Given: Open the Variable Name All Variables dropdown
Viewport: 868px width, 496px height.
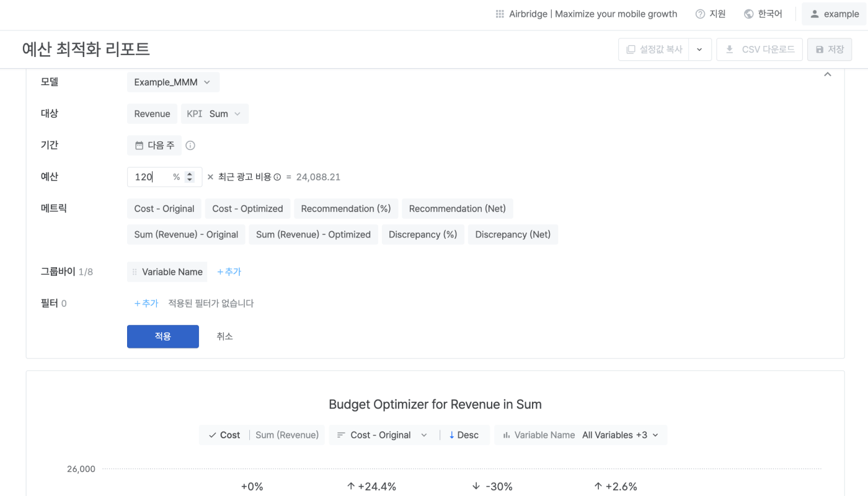Looking at the screenshot, I should [x=580, y=435].
